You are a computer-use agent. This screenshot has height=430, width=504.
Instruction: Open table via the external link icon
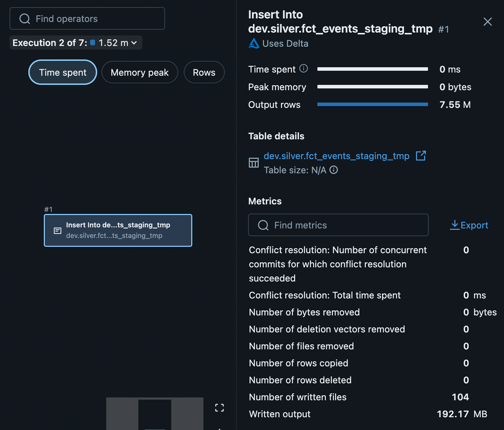421,156
